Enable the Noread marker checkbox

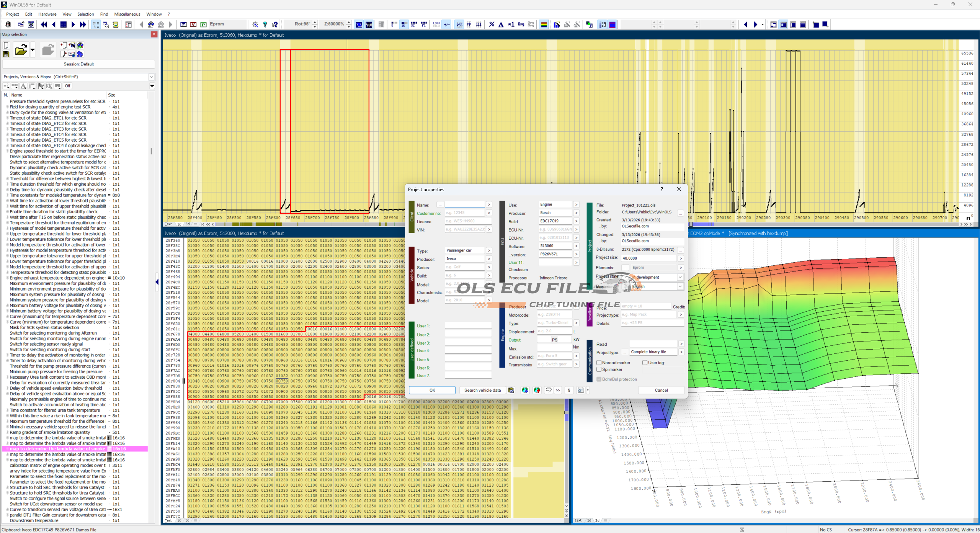599,363
